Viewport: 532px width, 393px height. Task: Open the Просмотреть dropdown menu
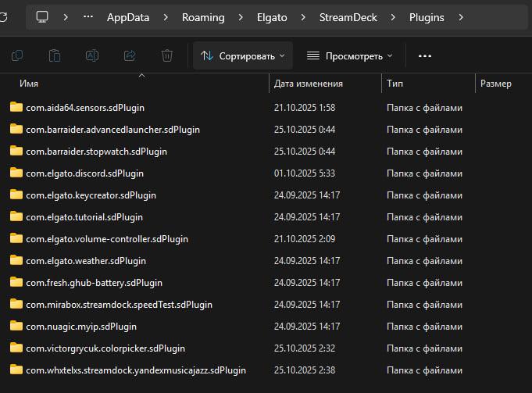(349, 56)
